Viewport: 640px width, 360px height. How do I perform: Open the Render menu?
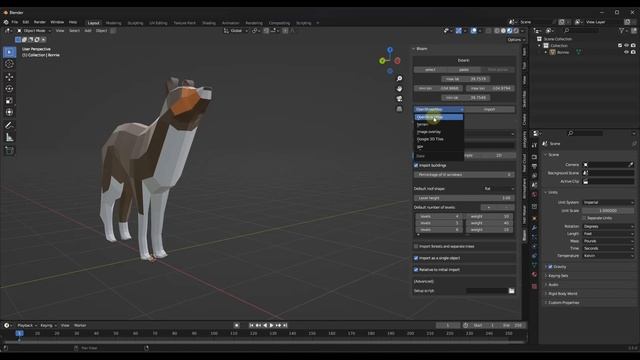point(40,22)
